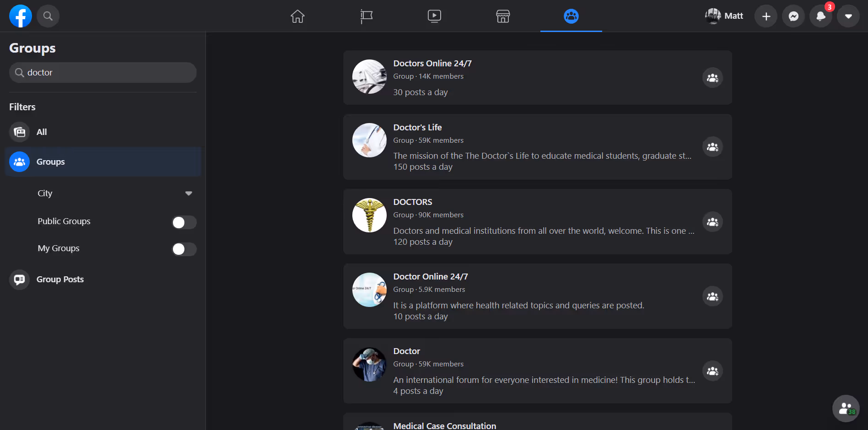
Task: Open the Marketplace storefront icon
Action: (x=503, y=16)
